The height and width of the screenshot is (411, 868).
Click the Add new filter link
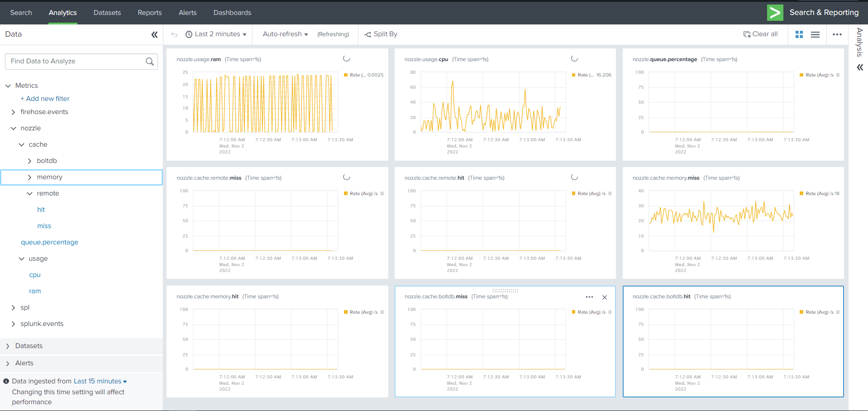45,99
